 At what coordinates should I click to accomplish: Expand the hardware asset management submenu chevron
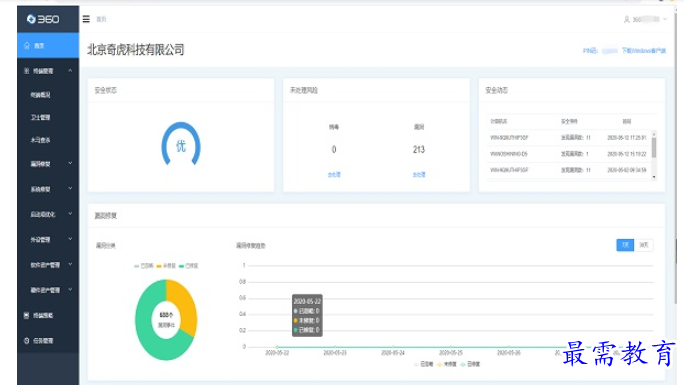[x=70, y=290]
